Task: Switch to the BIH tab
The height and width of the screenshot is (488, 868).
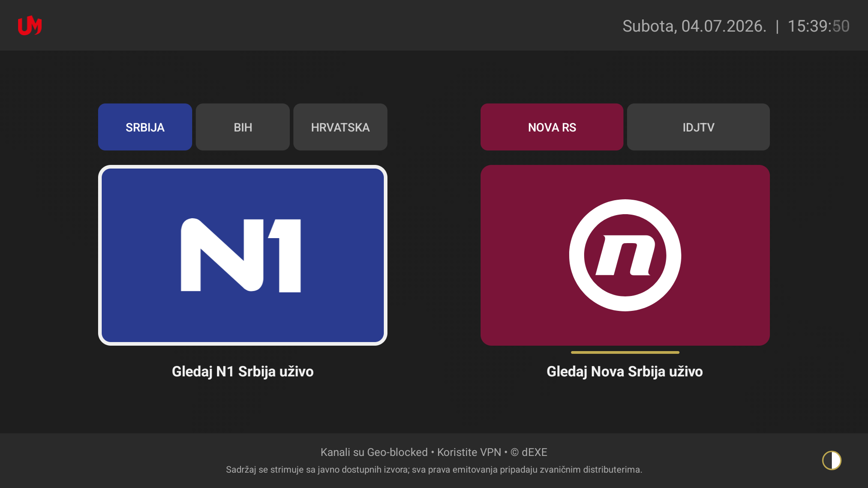Action: [x=243, y=127]
